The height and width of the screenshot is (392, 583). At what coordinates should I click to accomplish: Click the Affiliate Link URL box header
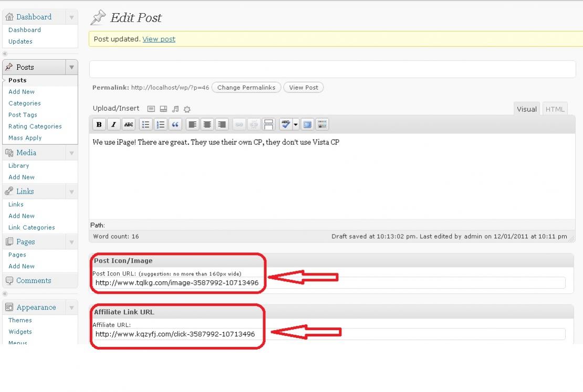point(331,312)
